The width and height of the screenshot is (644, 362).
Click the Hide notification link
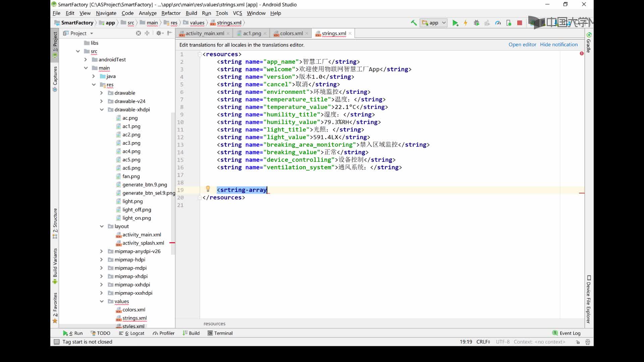(559, 45)
